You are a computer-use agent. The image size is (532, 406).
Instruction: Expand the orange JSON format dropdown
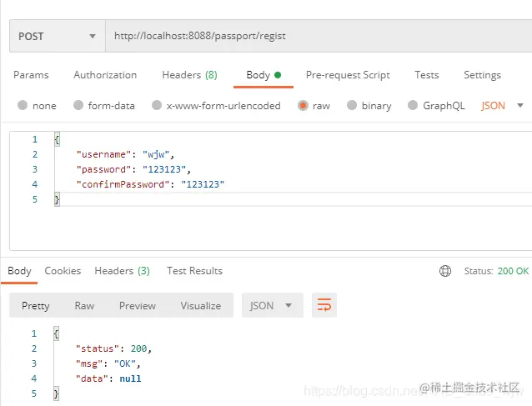click(x=502, y=106)
